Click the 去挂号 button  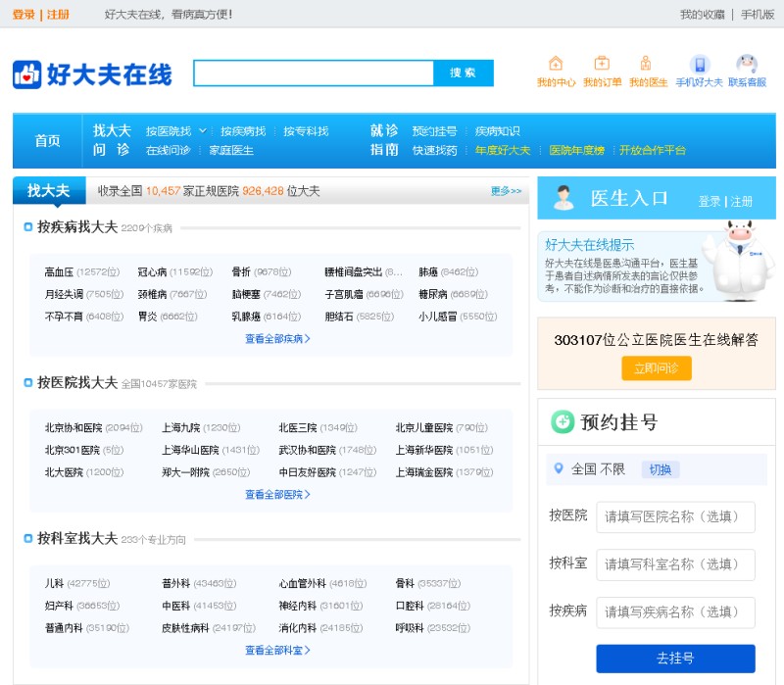click(x=675, y=658)
